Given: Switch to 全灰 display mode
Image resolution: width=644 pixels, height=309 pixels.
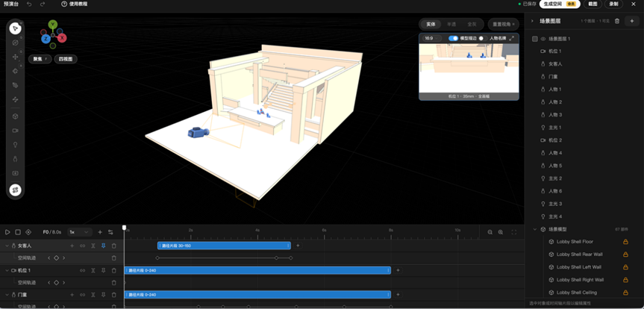Looking at the screenshot, I should 472,24.
